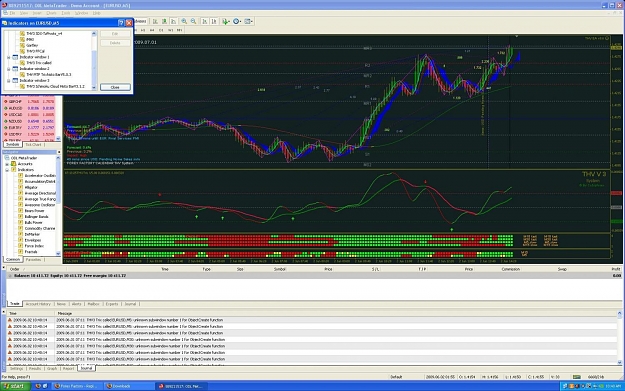Collapse Indicator window 3 tree node
This screenshot has height=391, width=625.
click(x=9, y=81)
